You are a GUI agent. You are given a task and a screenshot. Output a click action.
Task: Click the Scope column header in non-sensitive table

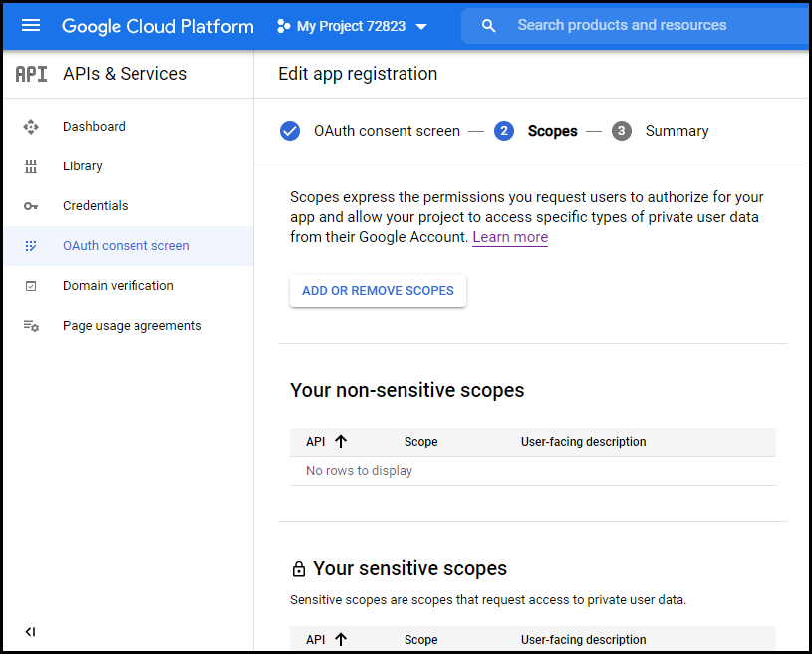pos(421,442)
